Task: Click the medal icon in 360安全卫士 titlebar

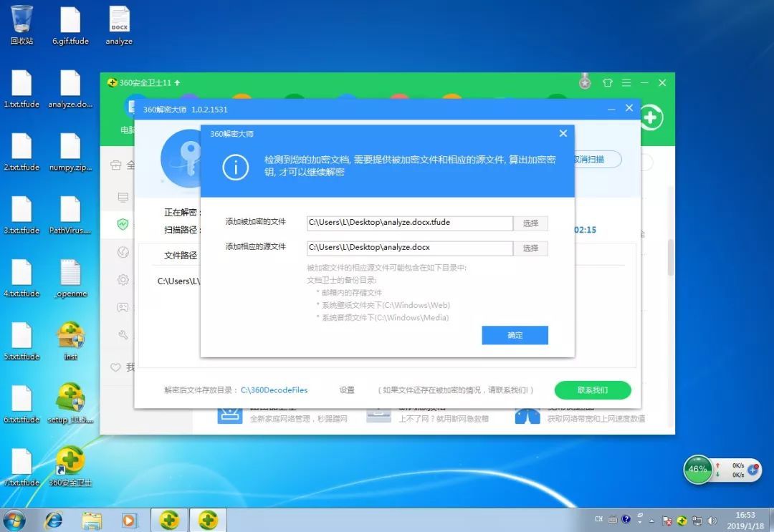Action: (585, 82)
